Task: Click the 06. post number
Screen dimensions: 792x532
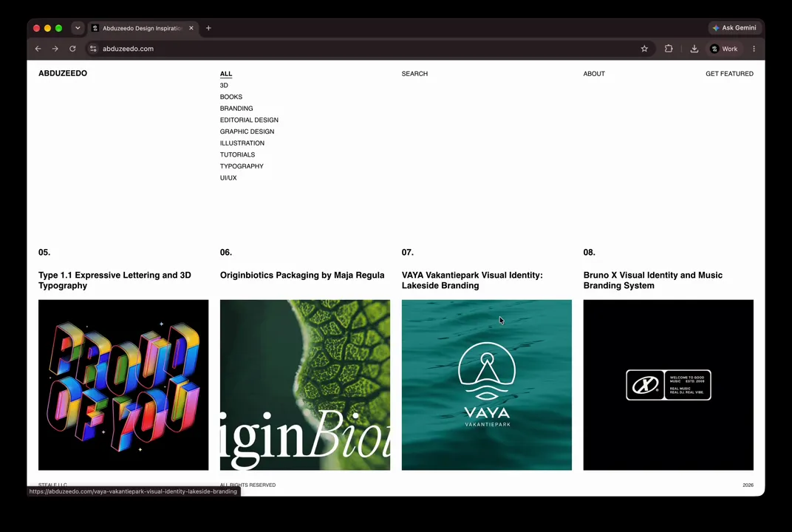Action: click(x=226, y=252)
